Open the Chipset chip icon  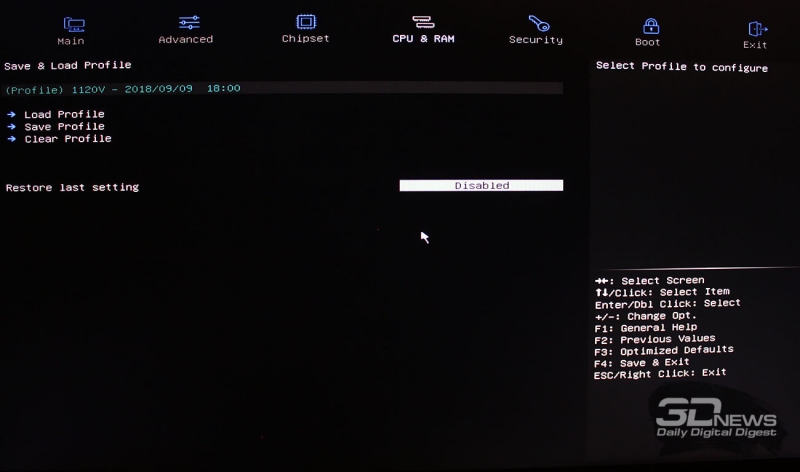(306, 21)
